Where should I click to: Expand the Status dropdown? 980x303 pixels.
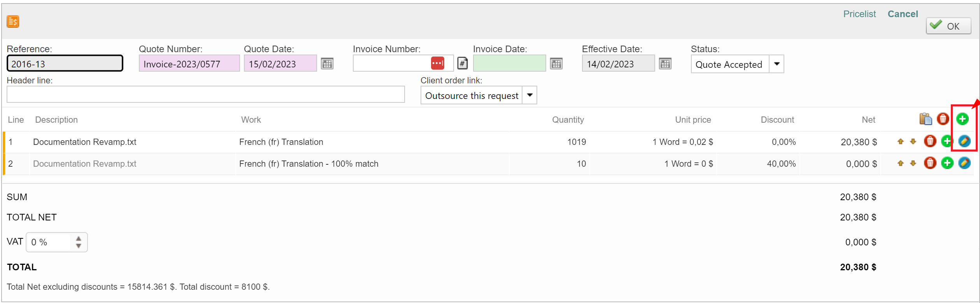pyautogui.click(x=777, y=64)
